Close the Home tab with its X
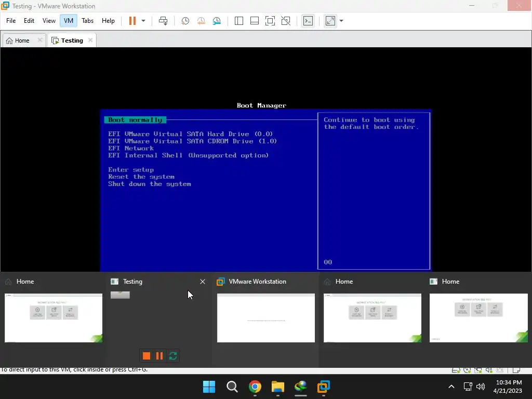532x399 pixels. click(40, 40)
